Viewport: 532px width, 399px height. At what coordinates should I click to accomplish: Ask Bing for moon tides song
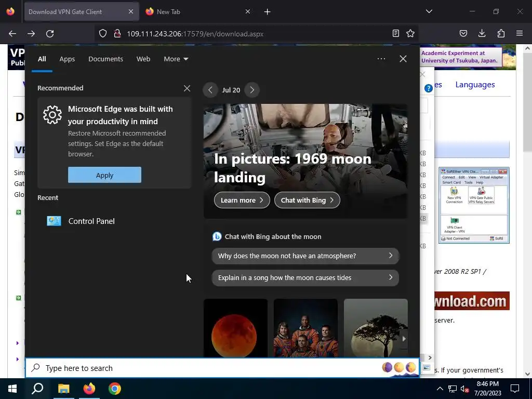[x=305, y=277]
